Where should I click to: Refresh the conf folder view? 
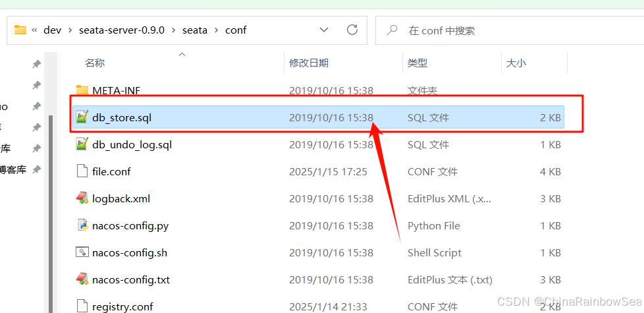(x=352, y=30)
